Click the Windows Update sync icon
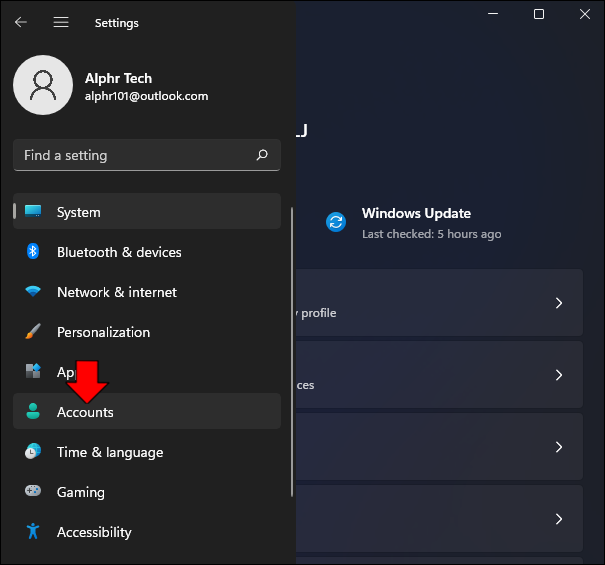 tap(336, 222)
